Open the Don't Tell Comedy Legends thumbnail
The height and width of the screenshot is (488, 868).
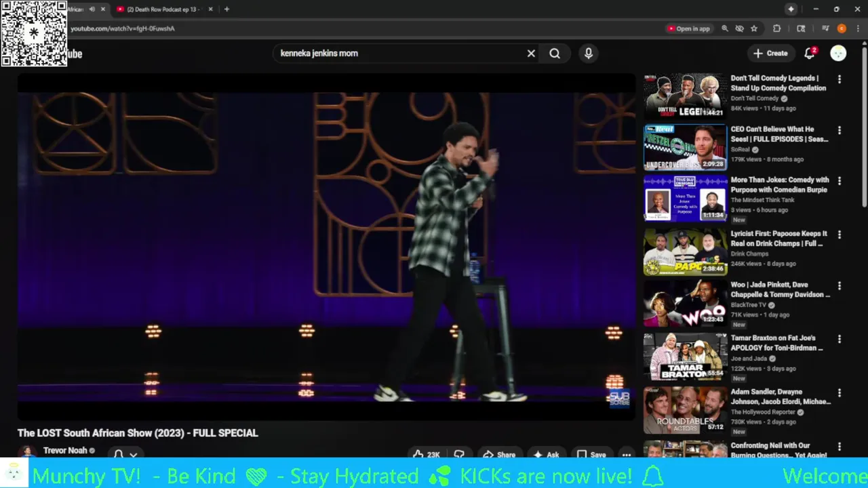point(685,96)
